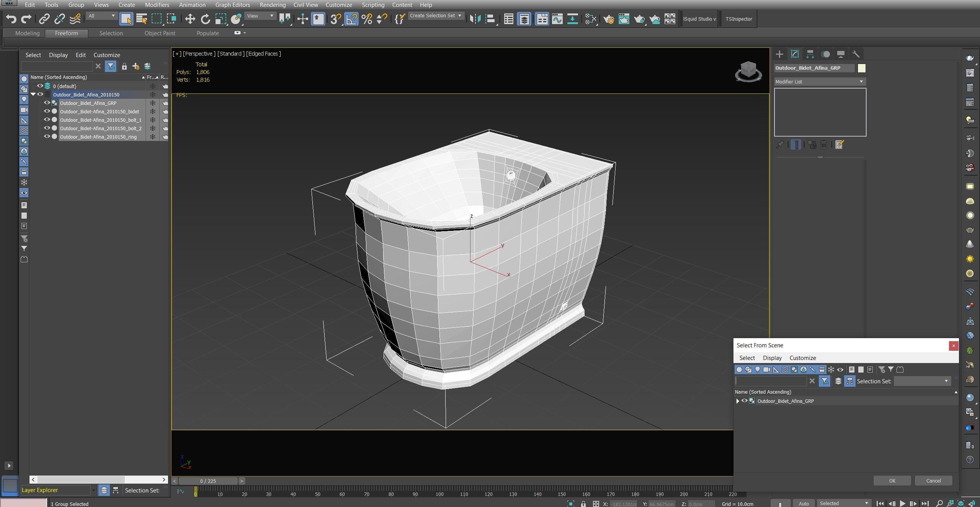Viewport: 980px width, 507px height.
Task: Toggle the Angle Snap icon
Action: [x=351, y=19]
